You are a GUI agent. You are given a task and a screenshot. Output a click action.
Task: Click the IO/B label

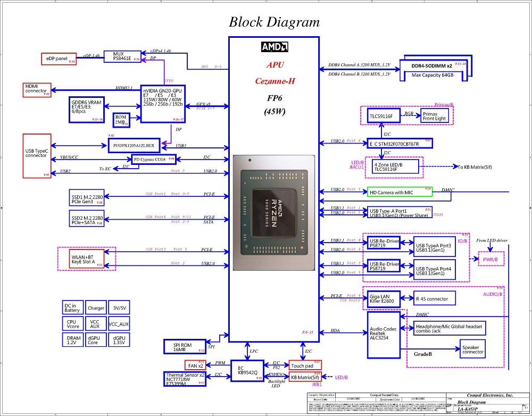tap(462, 241)
